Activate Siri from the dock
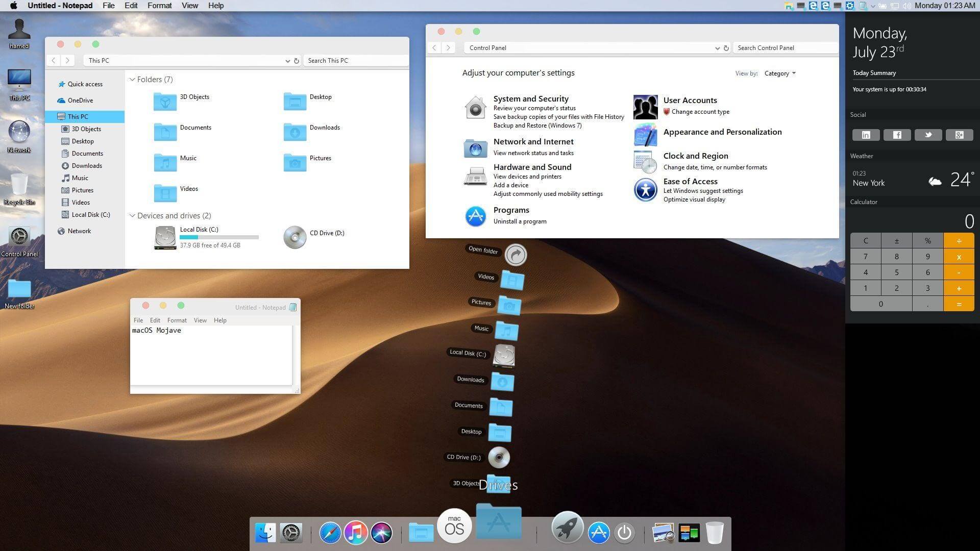Viewport: 980px width, 551px height. tap(381, 533)
